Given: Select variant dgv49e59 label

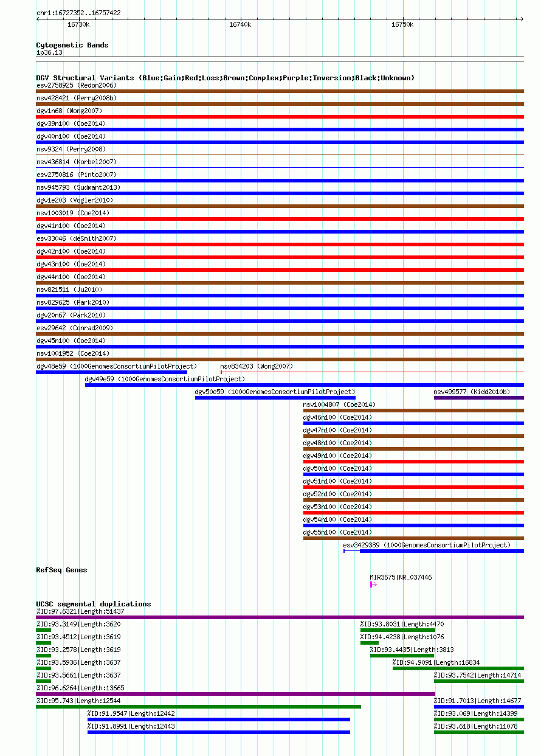Looking at the screenshot, I should click(165, 379).
